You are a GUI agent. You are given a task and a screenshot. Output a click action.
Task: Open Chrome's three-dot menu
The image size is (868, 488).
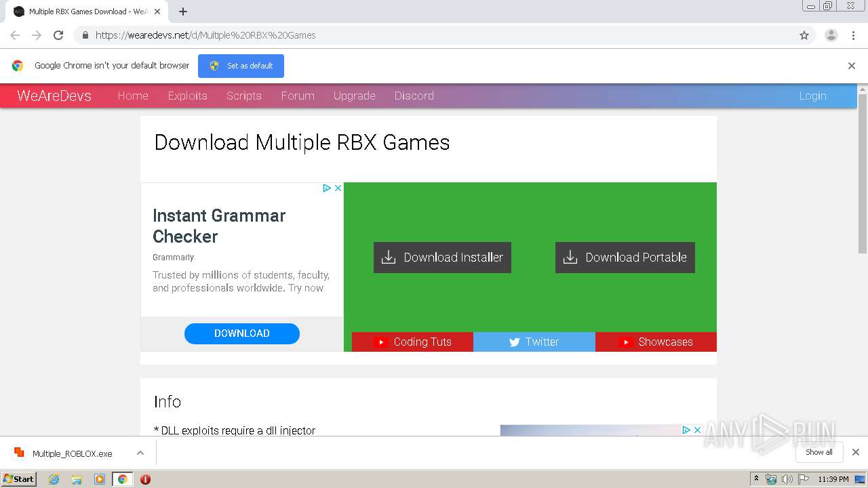(x=853, y=35)
